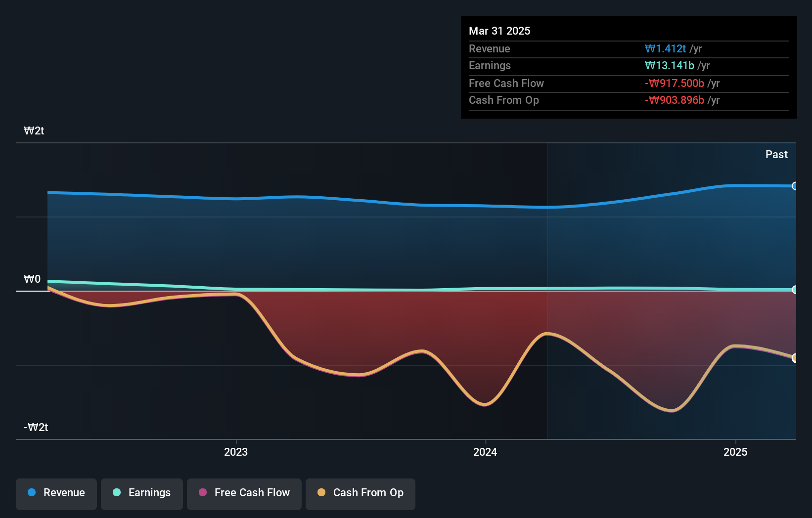The height and width of the screenshot is (518, 812).
Task: Click the orange Cash From Op dot
Action: pyautogui.click(x=321, y=492)
